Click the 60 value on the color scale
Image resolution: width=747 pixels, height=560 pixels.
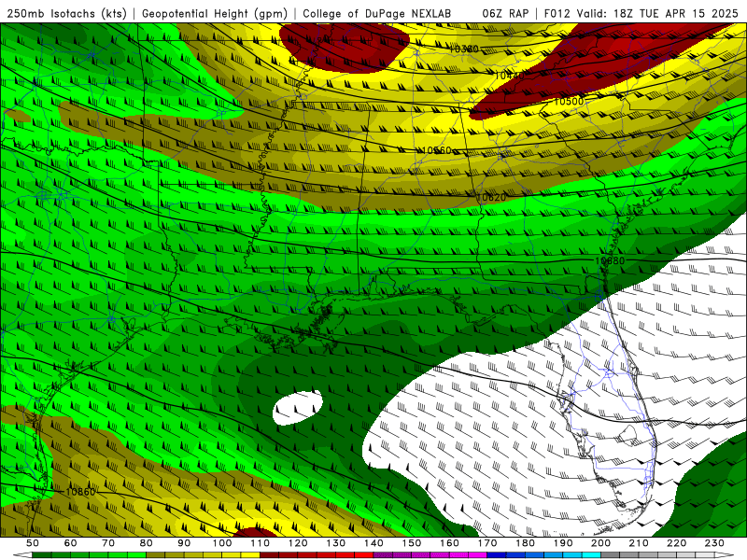click(x=71, y=543)
